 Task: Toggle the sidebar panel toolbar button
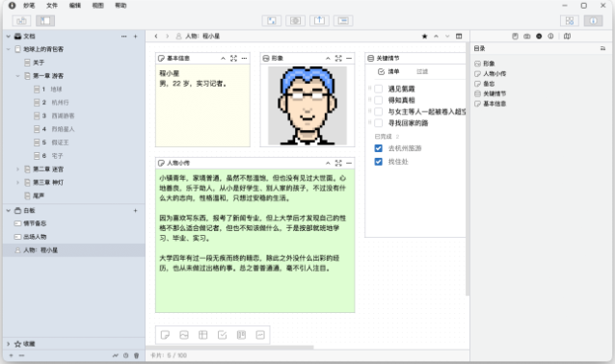45,21
